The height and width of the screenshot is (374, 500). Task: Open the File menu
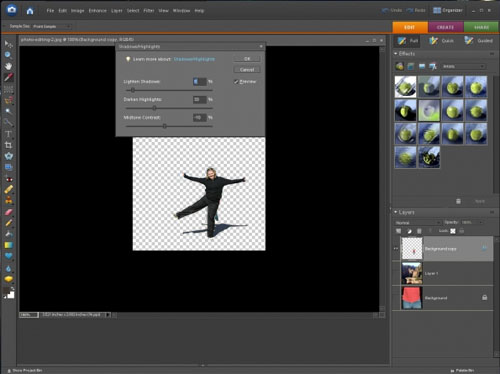click(50, 11)
